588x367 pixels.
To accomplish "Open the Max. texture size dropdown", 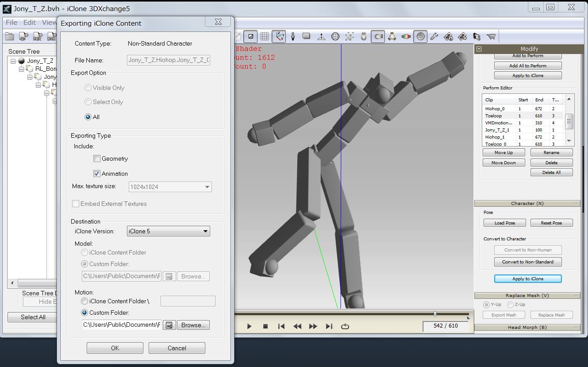I will [x=170, y=187].
